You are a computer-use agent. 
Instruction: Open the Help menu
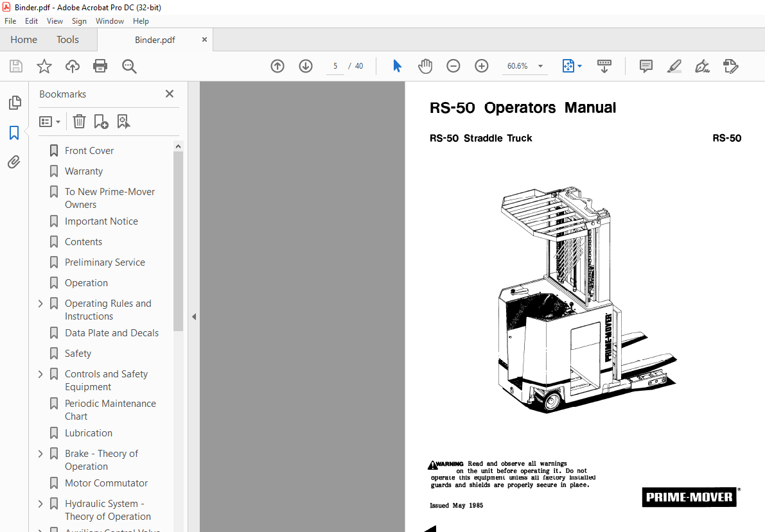pos(141,21)
